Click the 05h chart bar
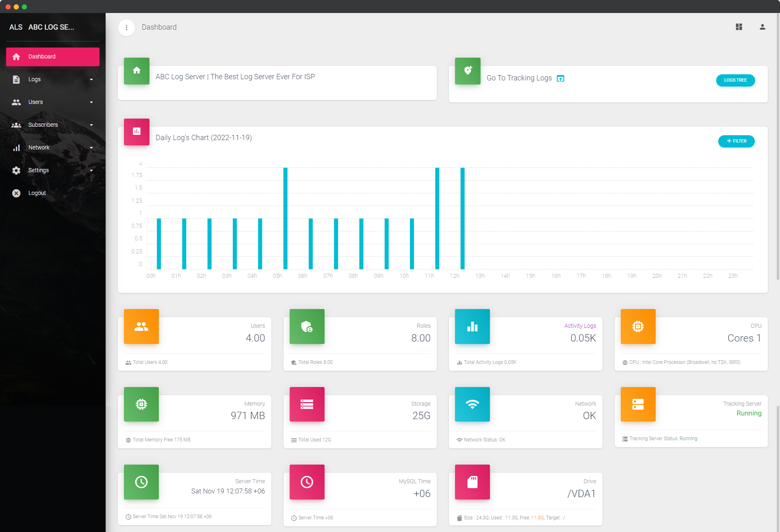The image size is (780, 532). coord(285,218)
